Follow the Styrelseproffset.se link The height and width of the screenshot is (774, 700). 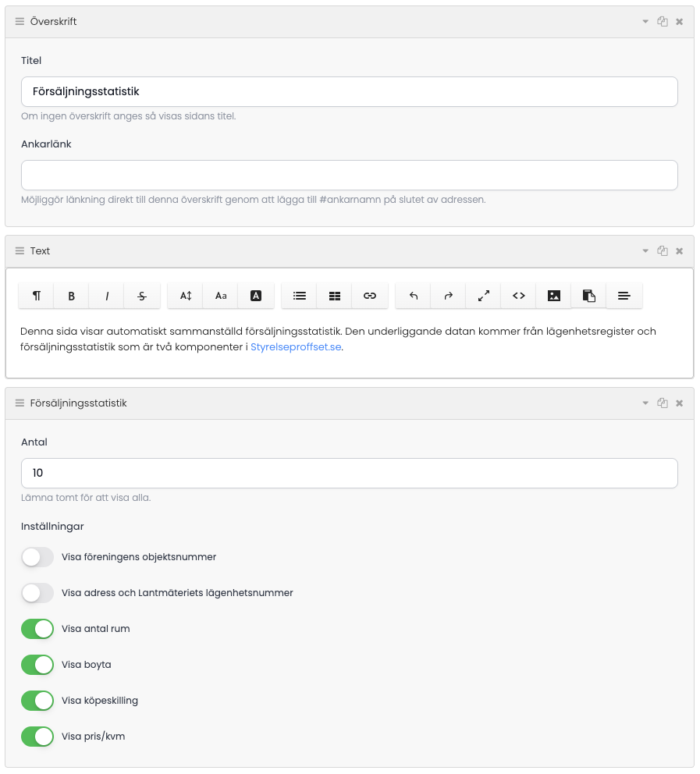click(296, 347)
